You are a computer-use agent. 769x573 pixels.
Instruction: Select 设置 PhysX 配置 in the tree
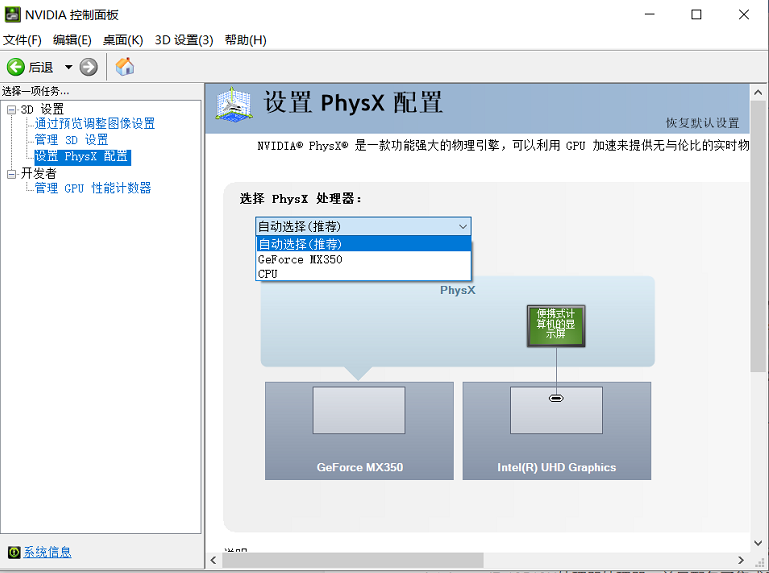pyautogui.click(x=82, y=156)
